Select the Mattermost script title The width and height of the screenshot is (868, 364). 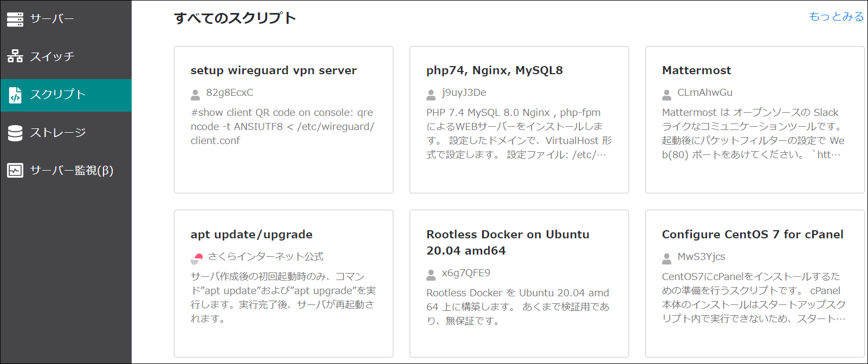coord(696,70)
